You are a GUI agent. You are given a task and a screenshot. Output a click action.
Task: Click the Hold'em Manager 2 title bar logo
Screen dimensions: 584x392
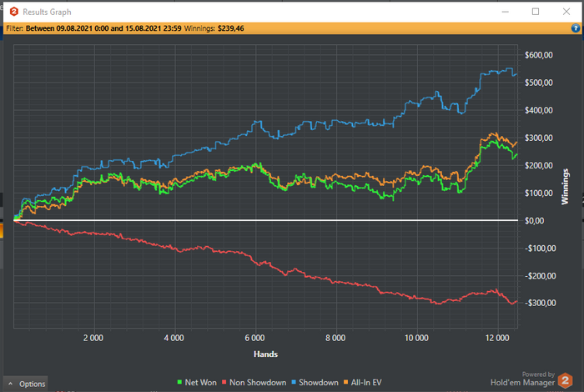(14, 12)
